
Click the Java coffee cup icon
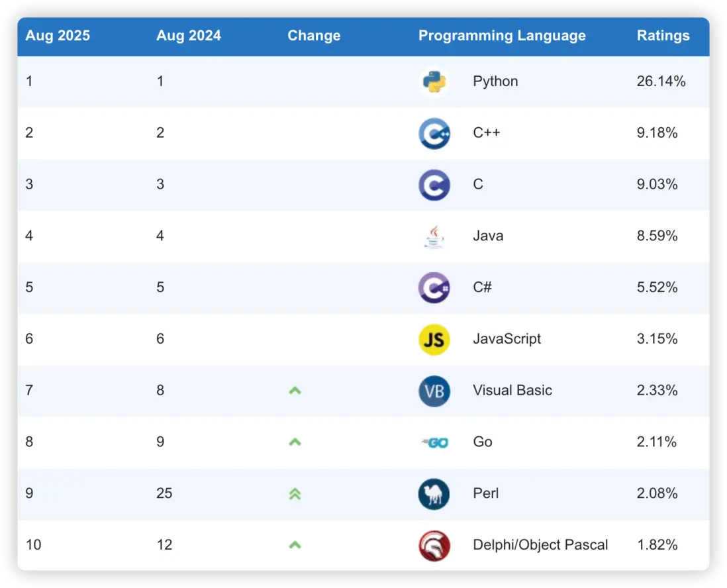coord(434,236)
